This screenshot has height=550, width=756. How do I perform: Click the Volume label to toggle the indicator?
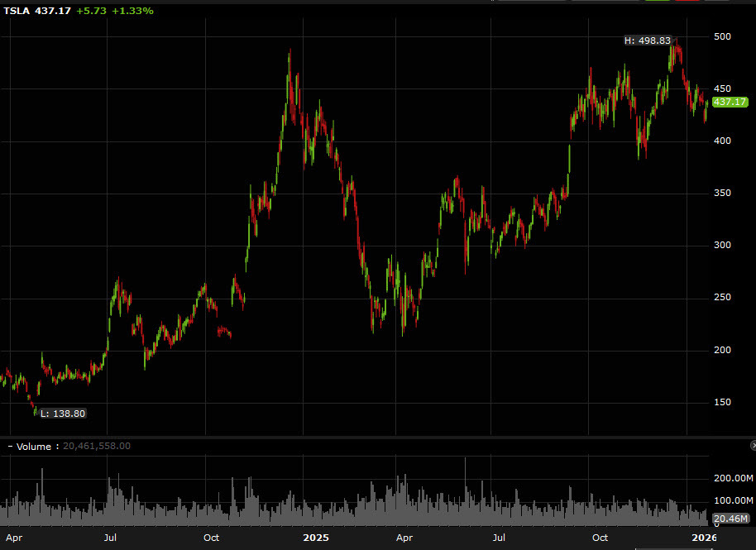coord(33,446)
